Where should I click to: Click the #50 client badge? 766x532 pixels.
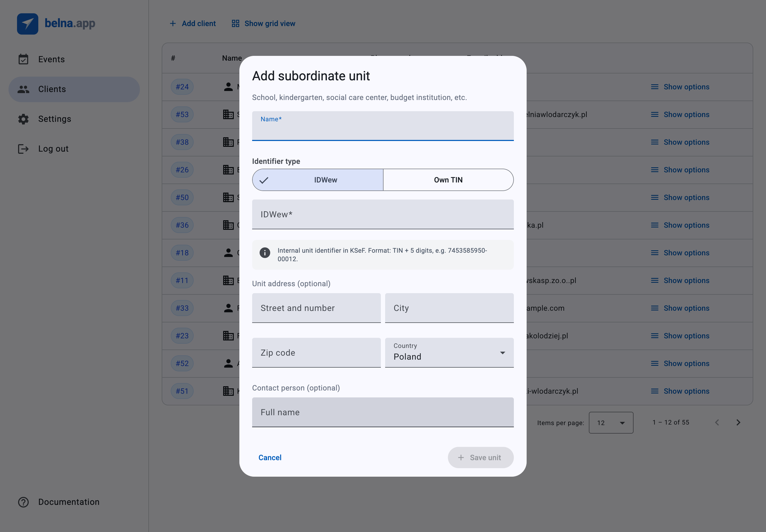click(182, 197)
